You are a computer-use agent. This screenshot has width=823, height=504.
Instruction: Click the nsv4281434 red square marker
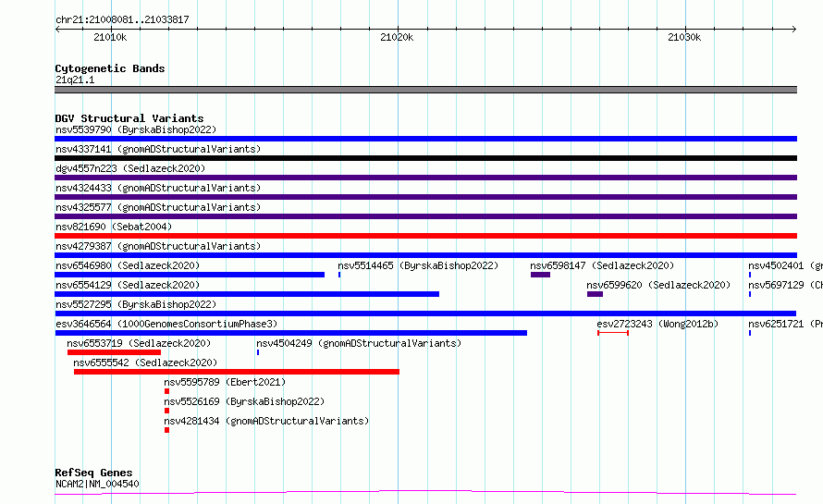point(166,430)
